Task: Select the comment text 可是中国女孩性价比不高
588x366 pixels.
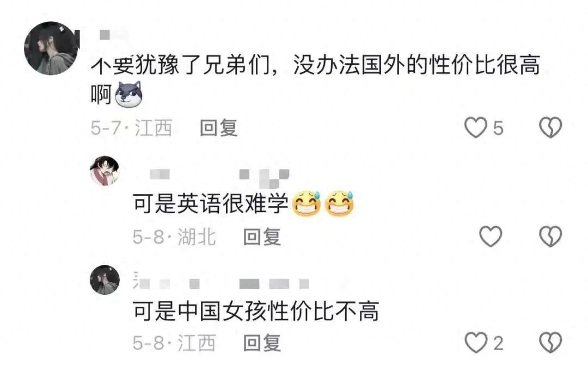Action: (x=256, y=311)
